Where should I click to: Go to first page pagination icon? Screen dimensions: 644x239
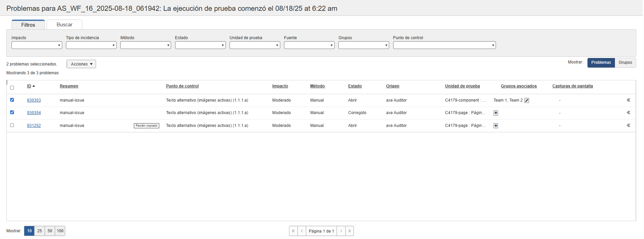tap(293, 231)
